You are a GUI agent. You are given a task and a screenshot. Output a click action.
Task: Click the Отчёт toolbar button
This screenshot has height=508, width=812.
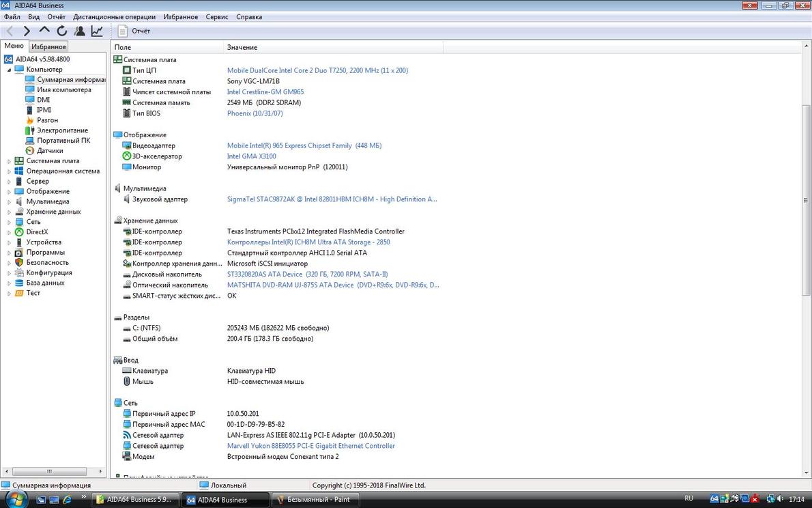coord(134,31)
